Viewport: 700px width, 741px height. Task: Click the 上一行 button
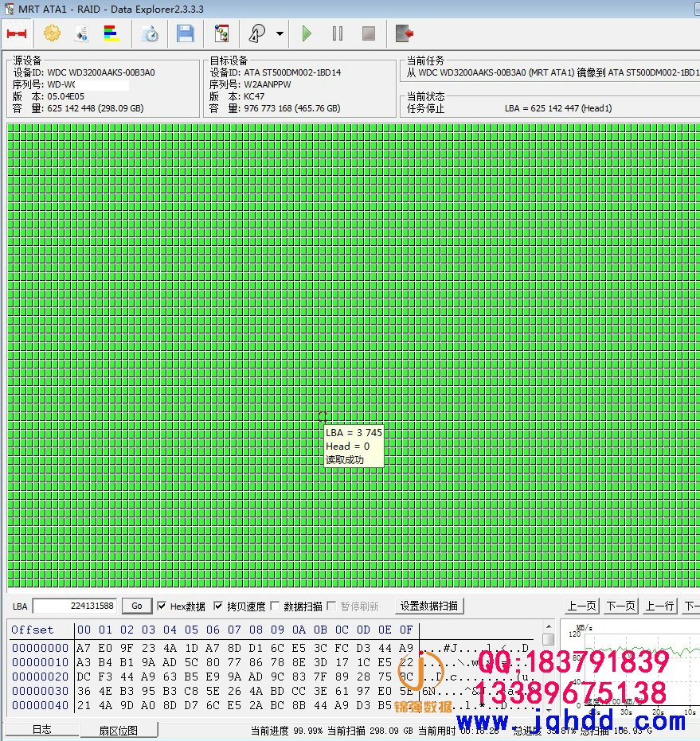click(660, 606)
